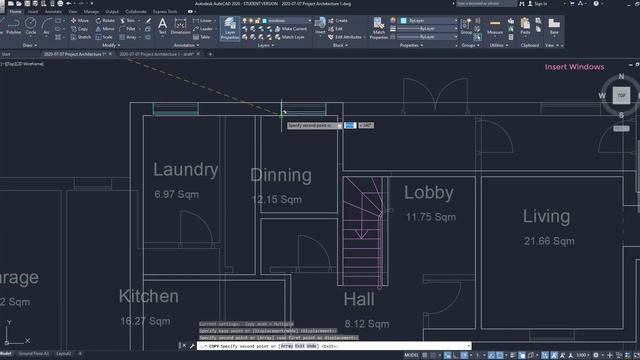Click Edit Attributes in Block panel
The width and height of the screenshot is (640, 360).
tap(345, 37)
